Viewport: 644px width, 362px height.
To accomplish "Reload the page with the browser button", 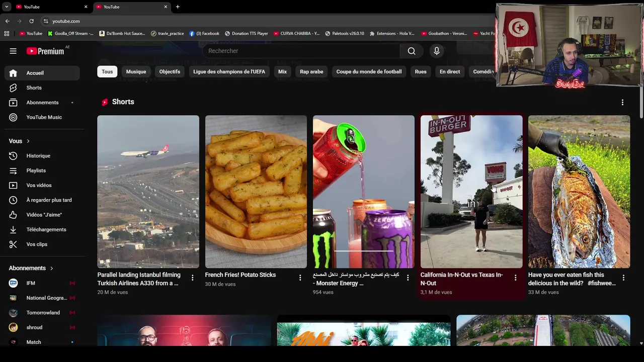I will point(31,21).
